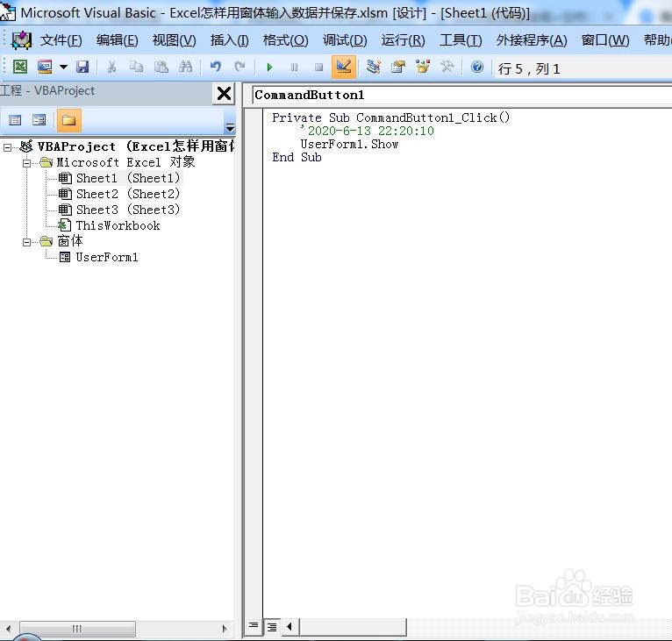Viewport: 672px width, 641px height.
Task: Open Find with the binoculars icon
Action: click(186, 67)
